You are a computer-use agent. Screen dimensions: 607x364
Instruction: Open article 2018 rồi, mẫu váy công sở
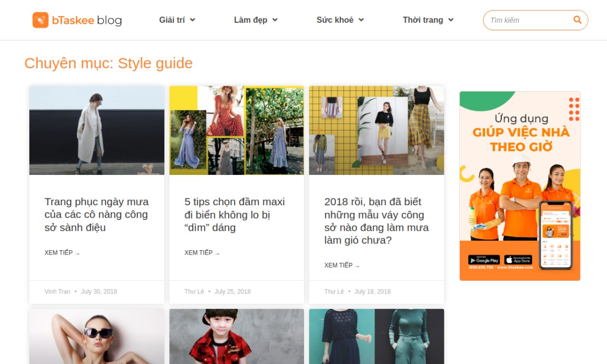pyautogui.click(x=377, y=221)
